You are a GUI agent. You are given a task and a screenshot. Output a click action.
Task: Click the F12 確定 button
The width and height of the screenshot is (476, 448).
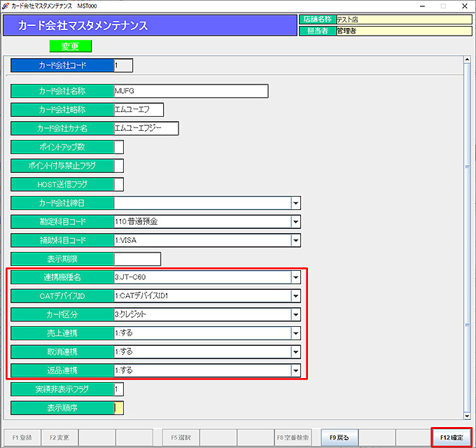pos(451,437)
